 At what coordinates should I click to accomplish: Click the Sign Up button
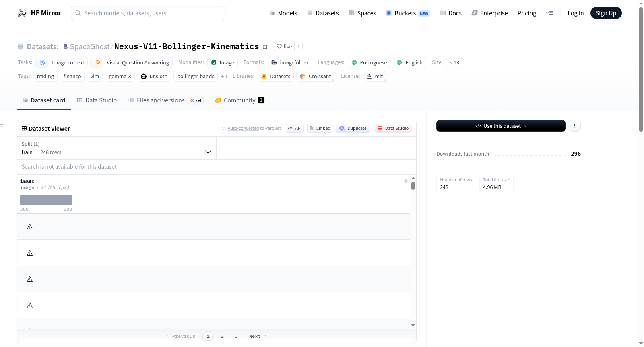coord(606,13)
